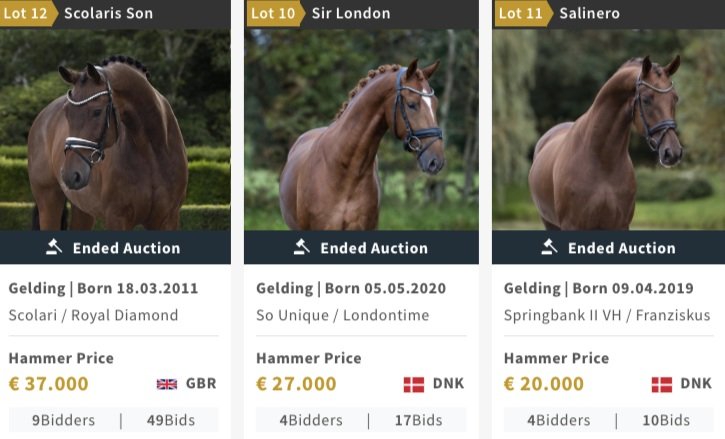Click the Salinero title link
This screenshot has width=725, height=439.
590,13
